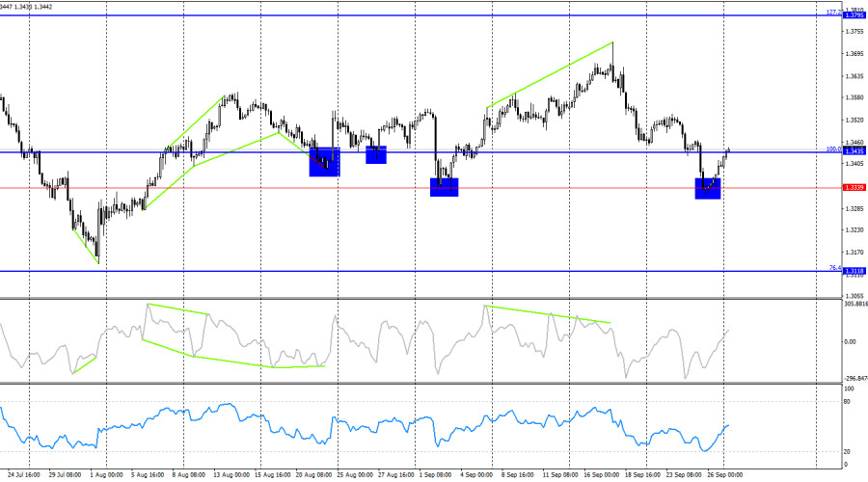868x482 pixels.
Task: Click the 80 level on oscillator scale
Action: [x=847, y=402]
